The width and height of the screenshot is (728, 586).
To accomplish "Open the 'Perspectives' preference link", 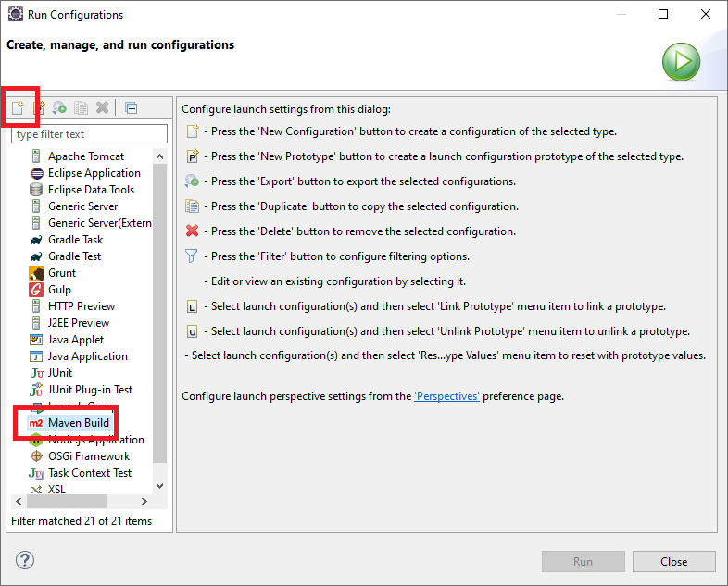I will [446, 396].
